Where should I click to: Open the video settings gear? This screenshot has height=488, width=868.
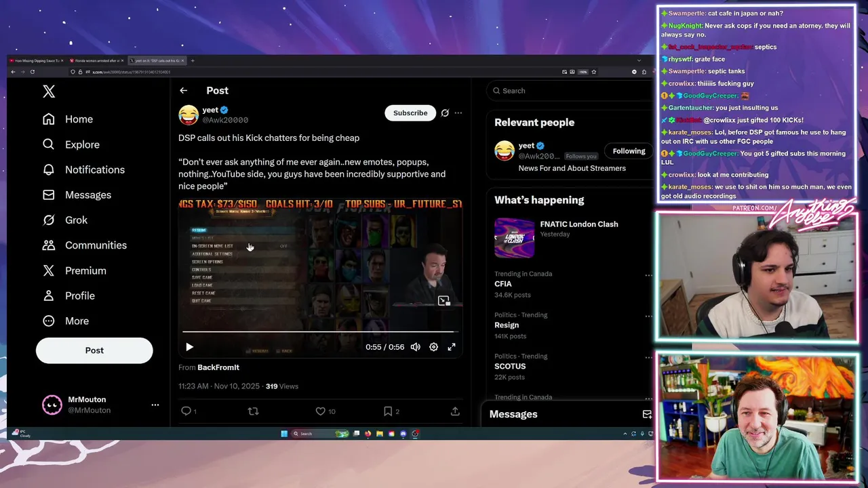[434, 347]
